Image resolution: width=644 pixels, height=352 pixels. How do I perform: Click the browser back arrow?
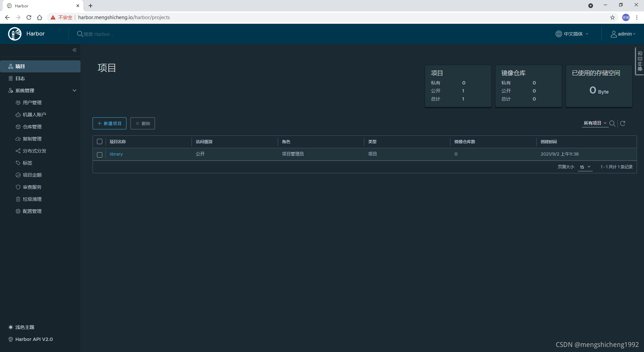(7, 17)
